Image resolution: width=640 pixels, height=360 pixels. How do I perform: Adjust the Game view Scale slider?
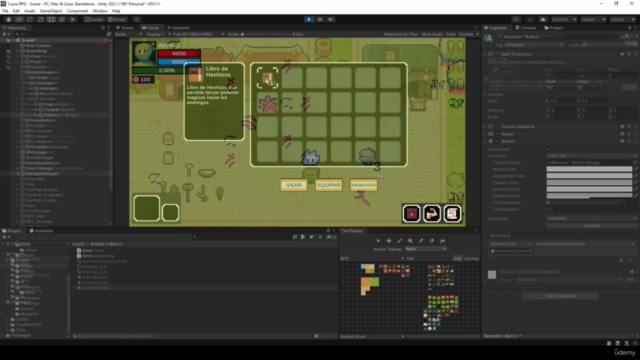pos(265,34)
